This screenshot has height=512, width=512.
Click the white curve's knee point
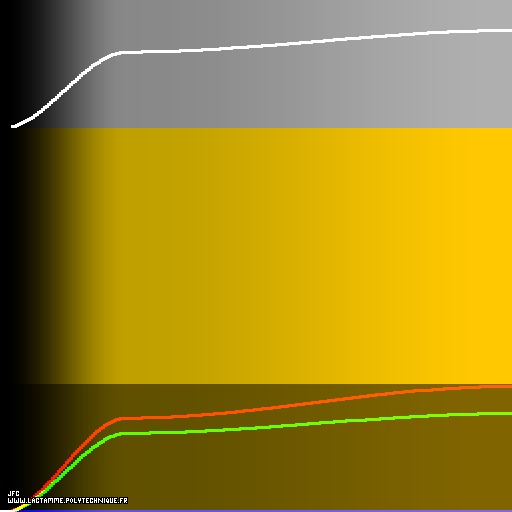[119, 52]
